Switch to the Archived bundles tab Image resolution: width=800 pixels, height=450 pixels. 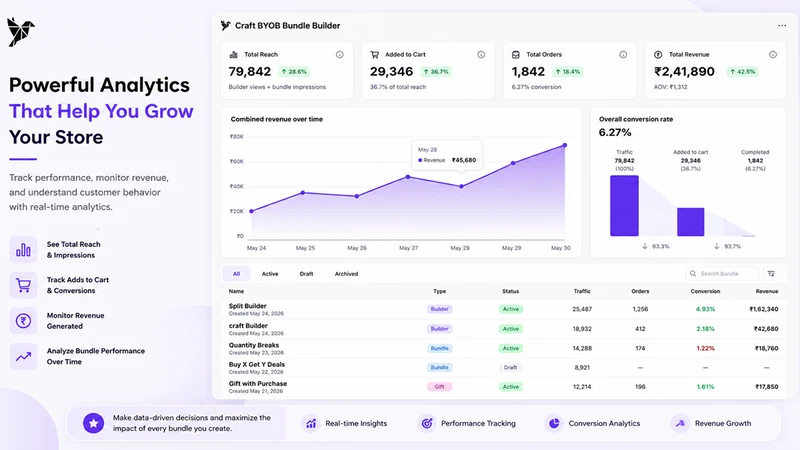[346, 274]
